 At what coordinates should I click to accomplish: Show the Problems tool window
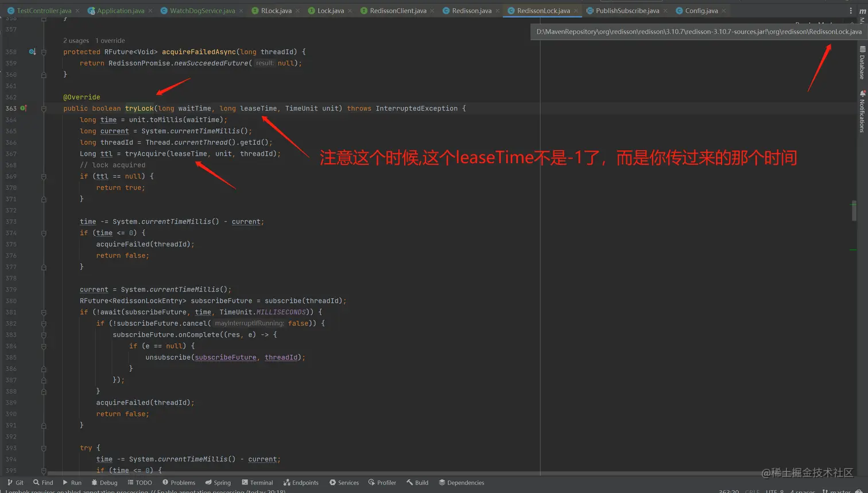tap(179, 483)
